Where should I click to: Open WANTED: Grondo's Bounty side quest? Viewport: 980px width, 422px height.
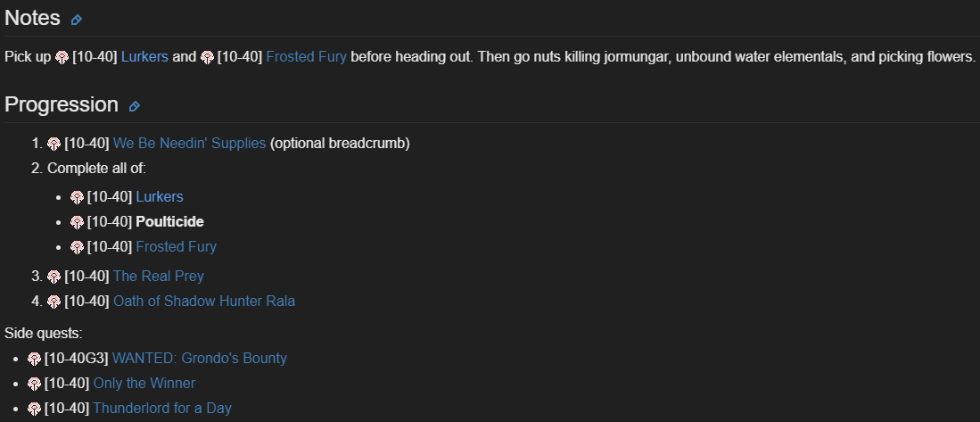[199, 359]
